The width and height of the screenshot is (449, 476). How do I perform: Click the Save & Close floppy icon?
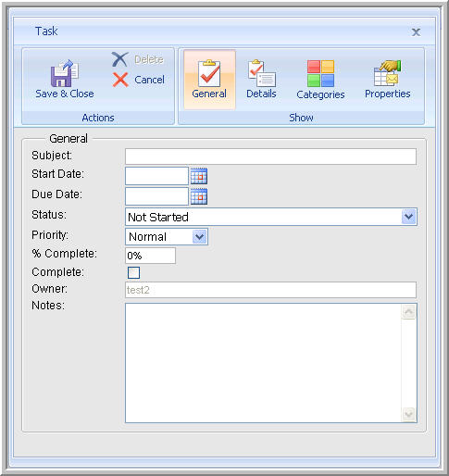[x=65, y=73]
